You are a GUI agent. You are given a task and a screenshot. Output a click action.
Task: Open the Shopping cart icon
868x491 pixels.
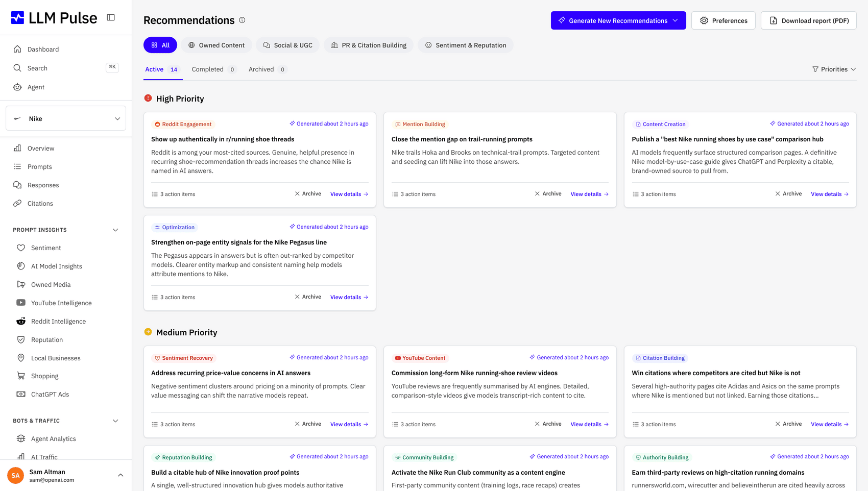[21, 376]
